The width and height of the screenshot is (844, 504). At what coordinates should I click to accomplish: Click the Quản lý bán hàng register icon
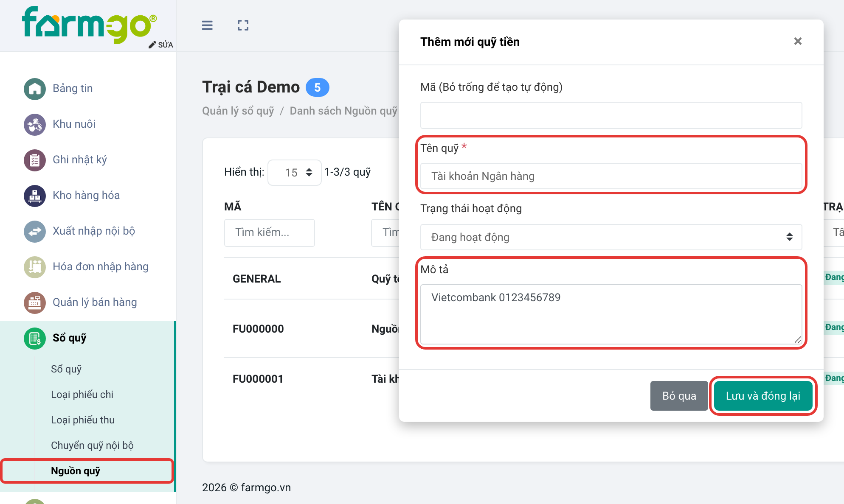coord(35,302)
